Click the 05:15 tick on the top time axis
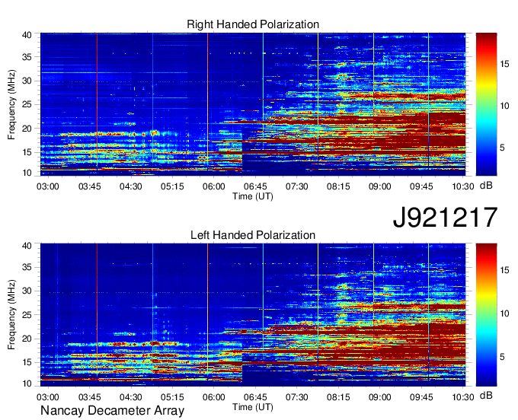 pos(172,186)
